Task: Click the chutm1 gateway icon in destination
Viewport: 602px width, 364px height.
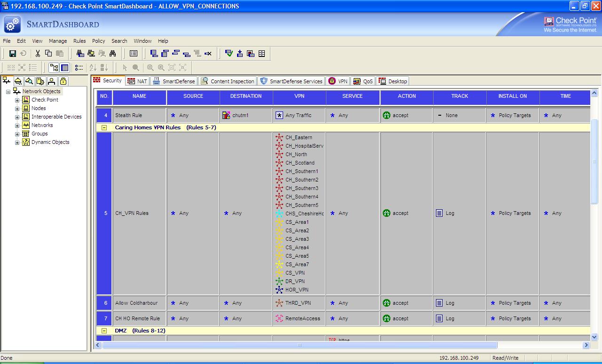Action: click(x=226, y=115)
